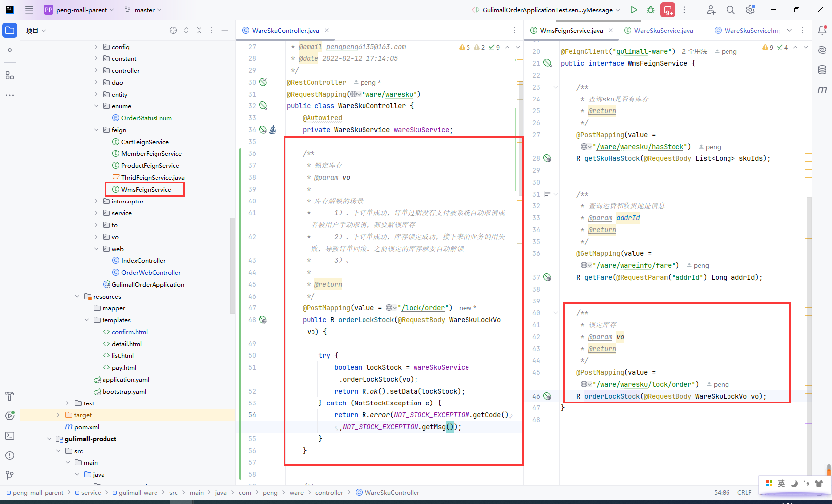The width and height of the screenshot is (832, 504).
Task: Show more tool windows ellipsis
Action: coord(10,95)
